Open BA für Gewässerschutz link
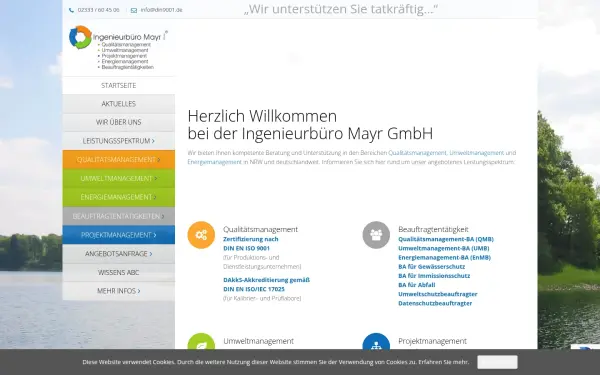 pyautogui.click(x=431, y=267)
